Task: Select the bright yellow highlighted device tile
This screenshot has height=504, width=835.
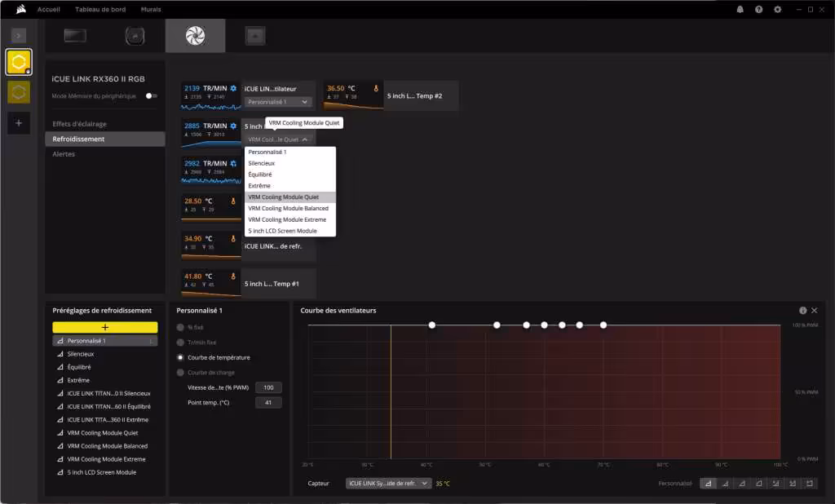Action: click(x=19, y=62)
